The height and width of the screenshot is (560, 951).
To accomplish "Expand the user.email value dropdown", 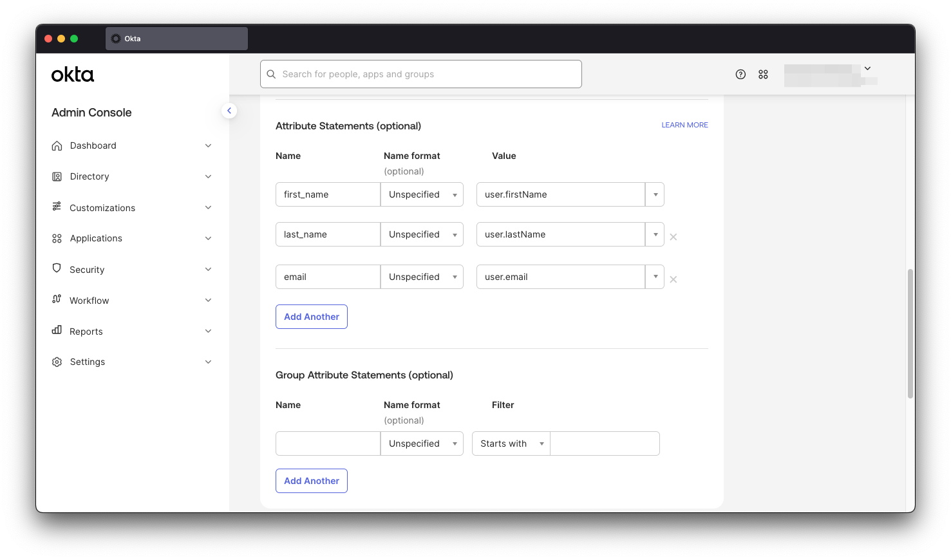I will point(655,276).
